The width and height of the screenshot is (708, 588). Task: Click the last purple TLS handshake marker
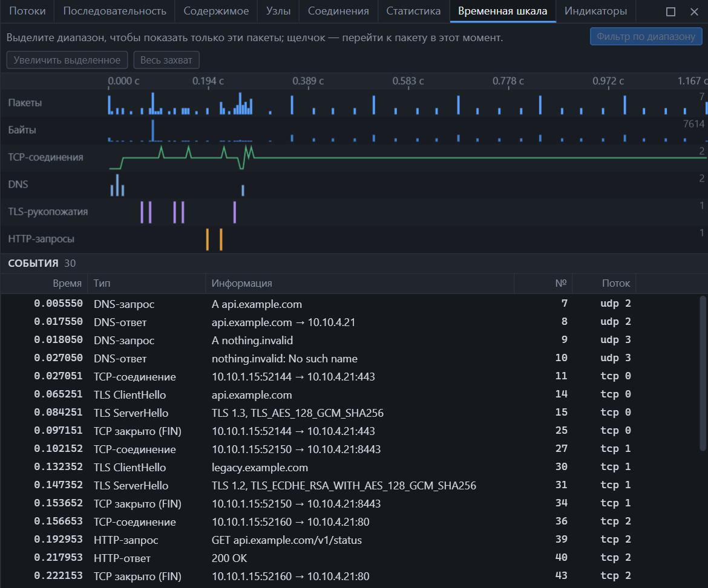(x=234, y=212)
